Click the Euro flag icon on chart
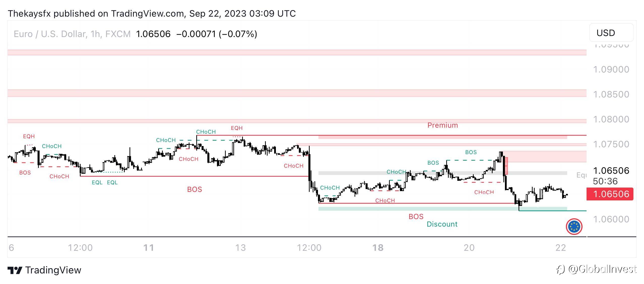This screenshot has width=644, height=284. (x=574, y=227)
